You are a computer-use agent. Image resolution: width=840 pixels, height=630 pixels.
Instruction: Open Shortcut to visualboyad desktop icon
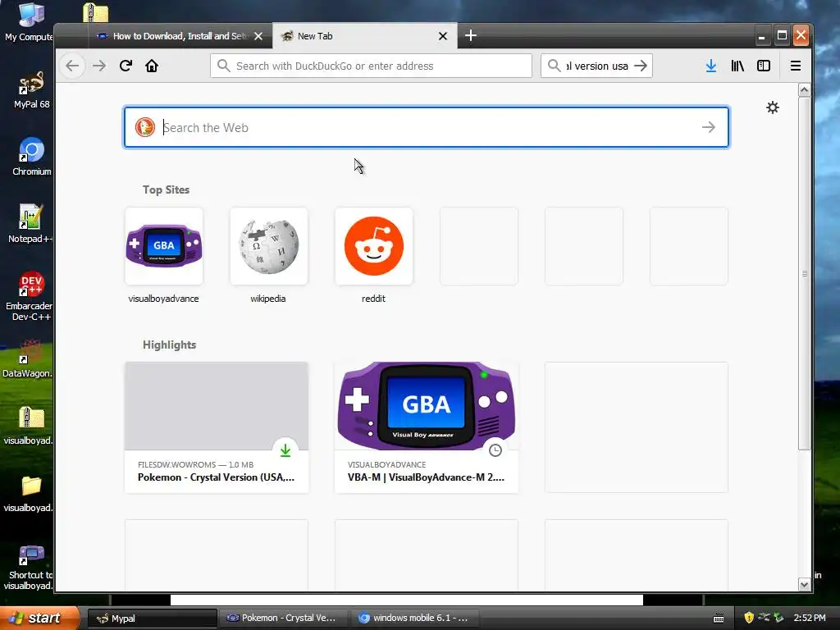(29, 568)
